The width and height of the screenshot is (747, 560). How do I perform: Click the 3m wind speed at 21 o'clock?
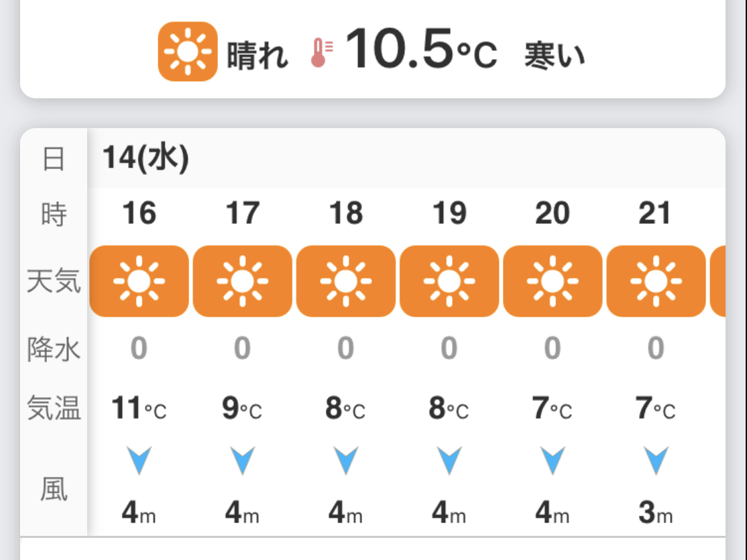pos(655,514)
